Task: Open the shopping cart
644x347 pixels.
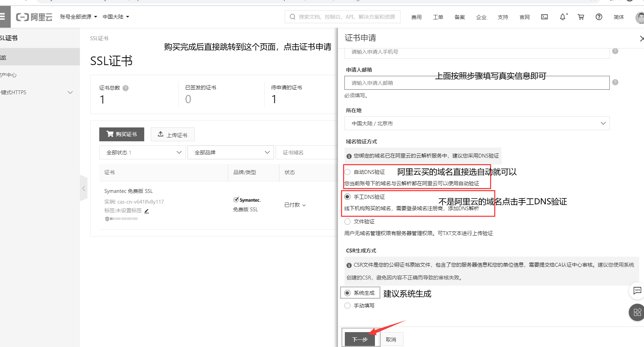Action: pos(581,17)
